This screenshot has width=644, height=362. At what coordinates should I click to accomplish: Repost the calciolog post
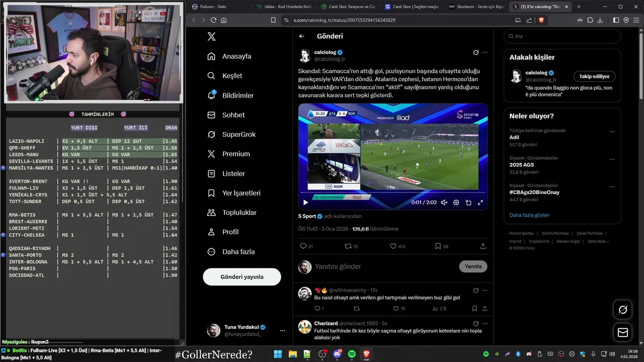(351, 246)
